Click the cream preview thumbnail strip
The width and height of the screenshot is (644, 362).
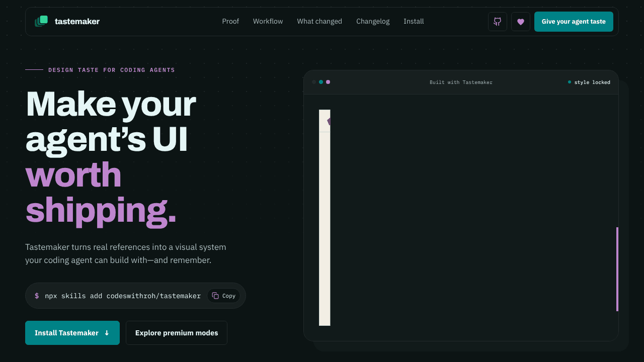325,218
